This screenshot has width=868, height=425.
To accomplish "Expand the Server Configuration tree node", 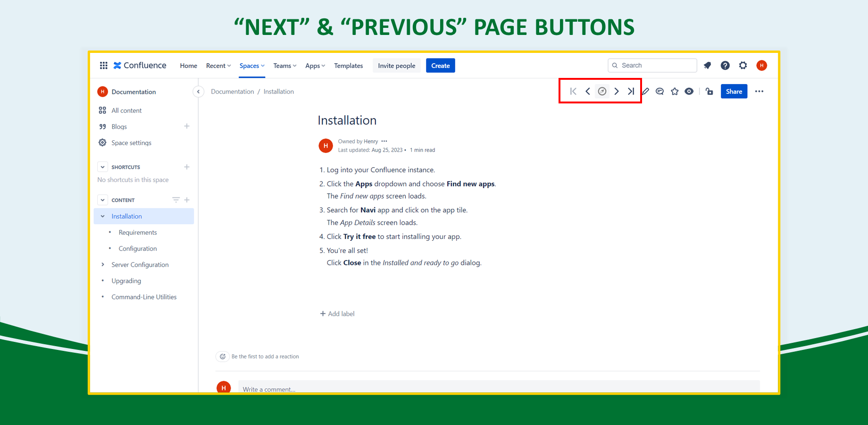I will (x=102, y=264).
